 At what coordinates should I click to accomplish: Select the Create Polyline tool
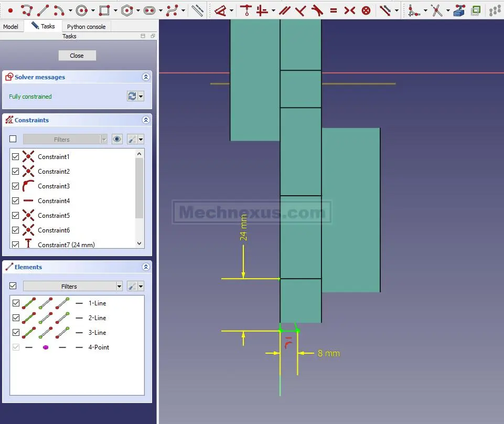click(27, 10)
